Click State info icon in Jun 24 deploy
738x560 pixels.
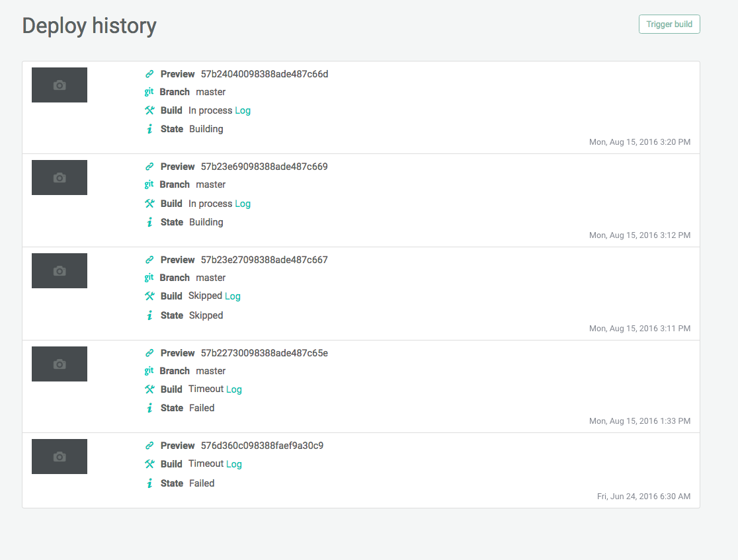[149, 483]
